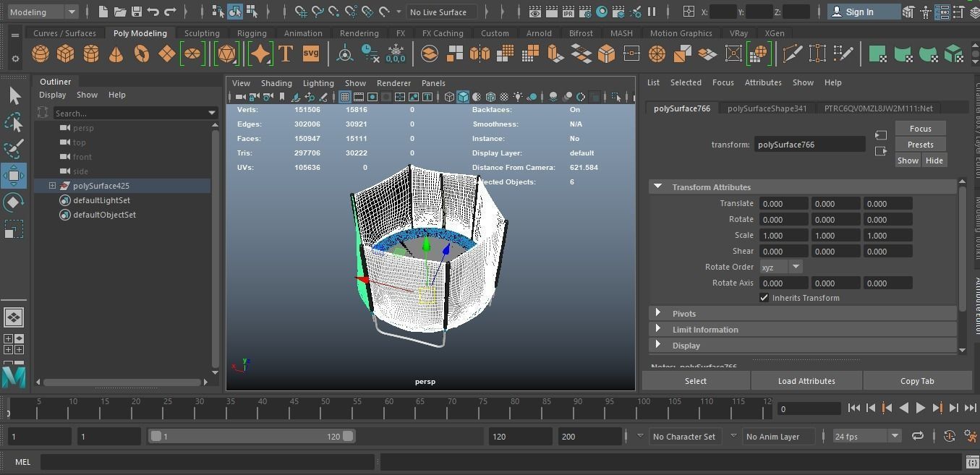Activate the Rotate tool in the toolbox
This screenshot has width=980, height=475.
tap(14, 202)
